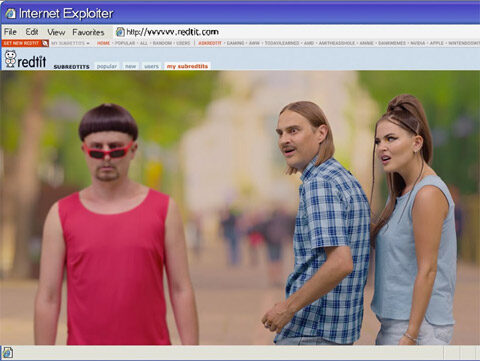Click the page icon in address bar
The image size is (480, 361).
click(x=120, y=32)
